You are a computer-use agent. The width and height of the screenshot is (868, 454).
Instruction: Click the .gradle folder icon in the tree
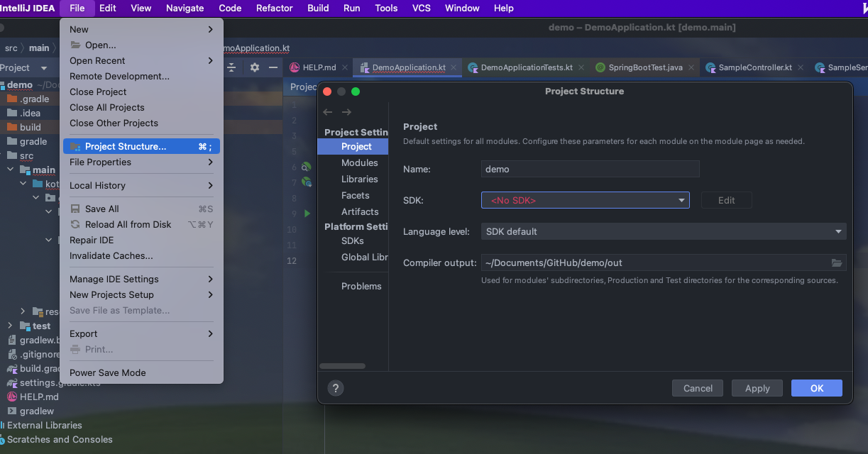pos(11,99)
